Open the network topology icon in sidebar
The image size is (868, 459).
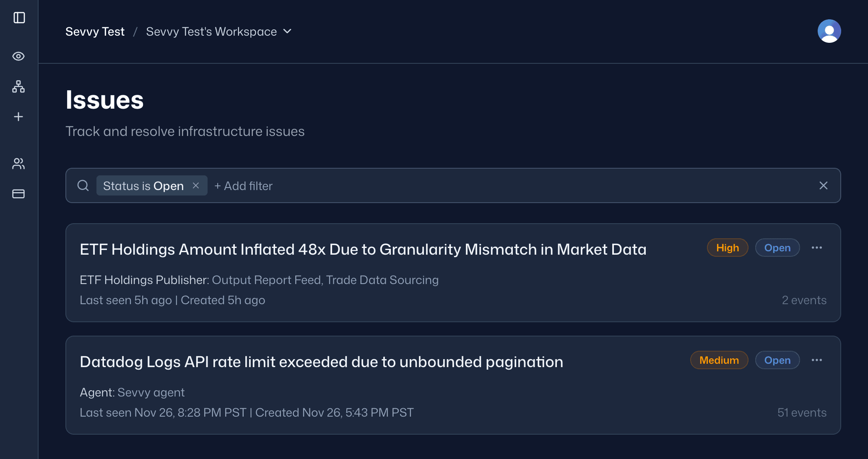pyautogui.click(x=18, y=86)
